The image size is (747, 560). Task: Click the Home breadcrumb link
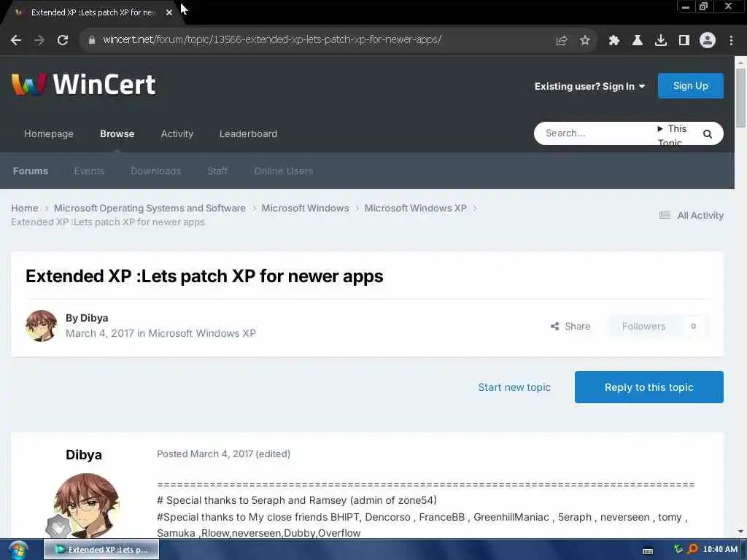[x=24, y=208]
